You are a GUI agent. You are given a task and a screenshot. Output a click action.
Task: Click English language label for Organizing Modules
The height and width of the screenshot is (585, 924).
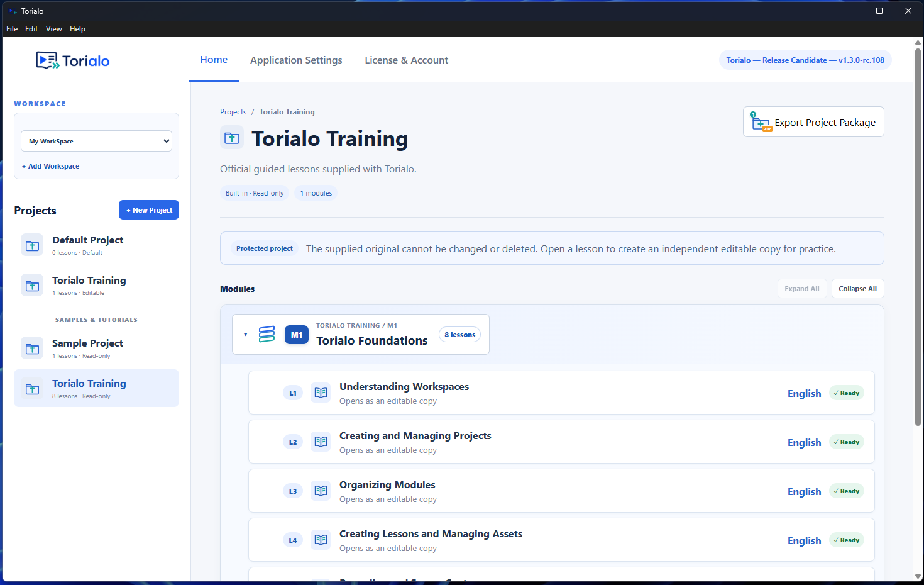coord(805,491)
